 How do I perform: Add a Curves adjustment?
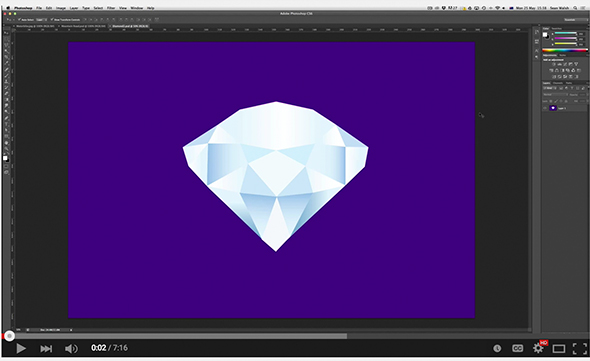coord(565,64)
